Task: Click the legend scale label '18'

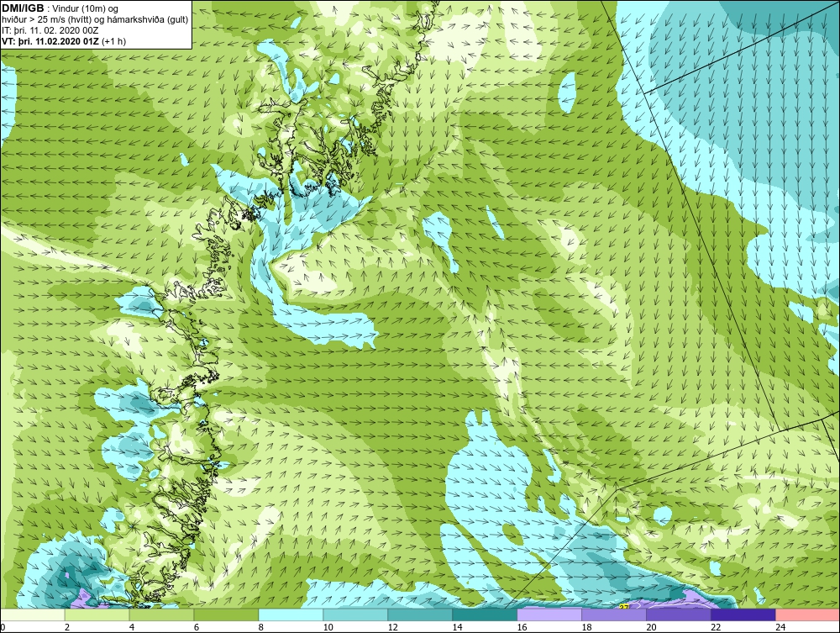Action: 586,627
